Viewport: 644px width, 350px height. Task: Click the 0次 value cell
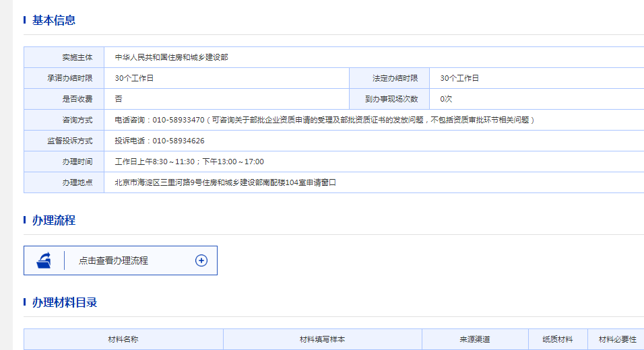pos(537,100)
